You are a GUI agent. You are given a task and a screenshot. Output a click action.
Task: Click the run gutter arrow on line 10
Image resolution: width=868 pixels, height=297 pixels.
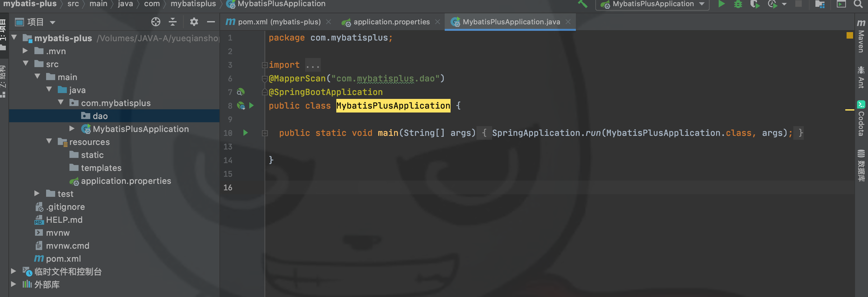click(x=246, y=133)
